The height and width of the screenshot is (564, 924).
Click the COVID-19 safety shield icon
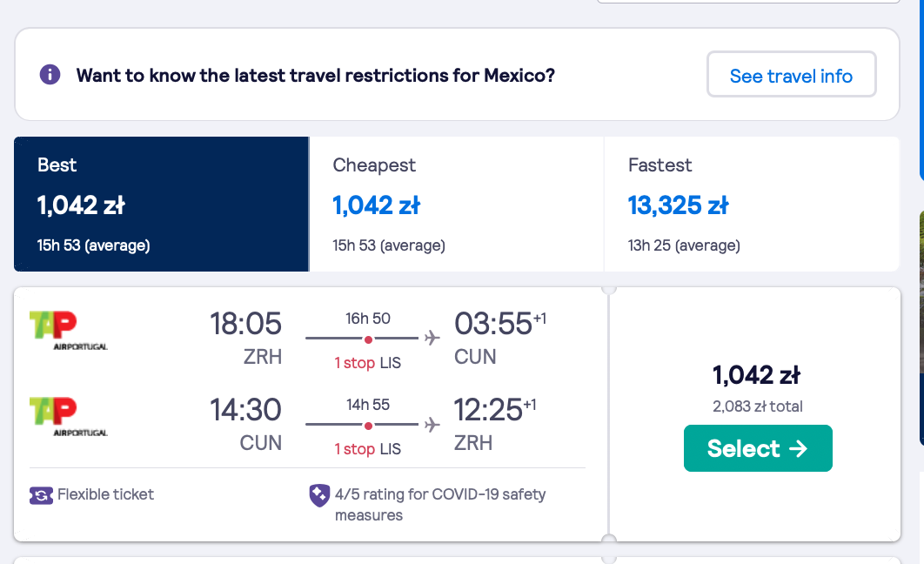tap(319, 495)
